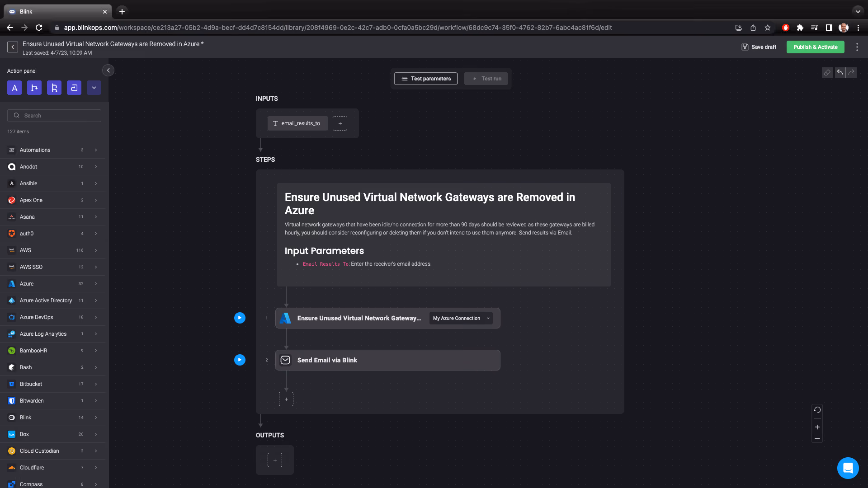Viewport: 868px width, 488px height.
Task: Expand AWS SSO category
Action: 52,267
